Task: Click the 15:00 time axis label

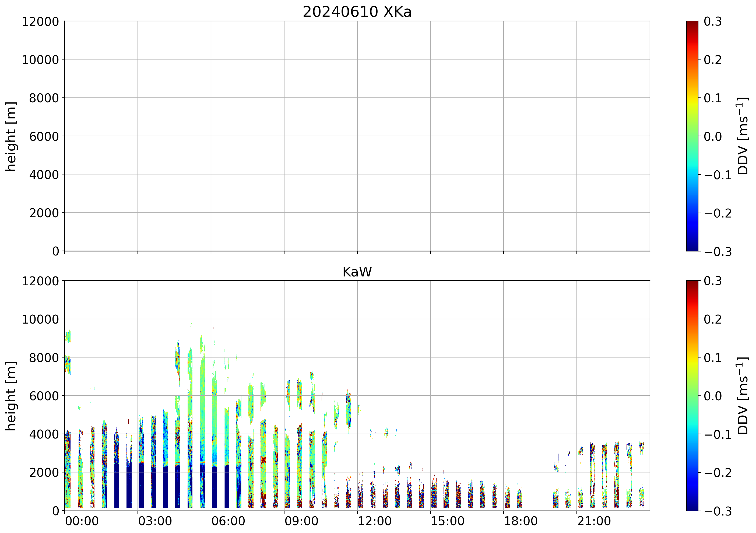Action: tap(448, 521)
